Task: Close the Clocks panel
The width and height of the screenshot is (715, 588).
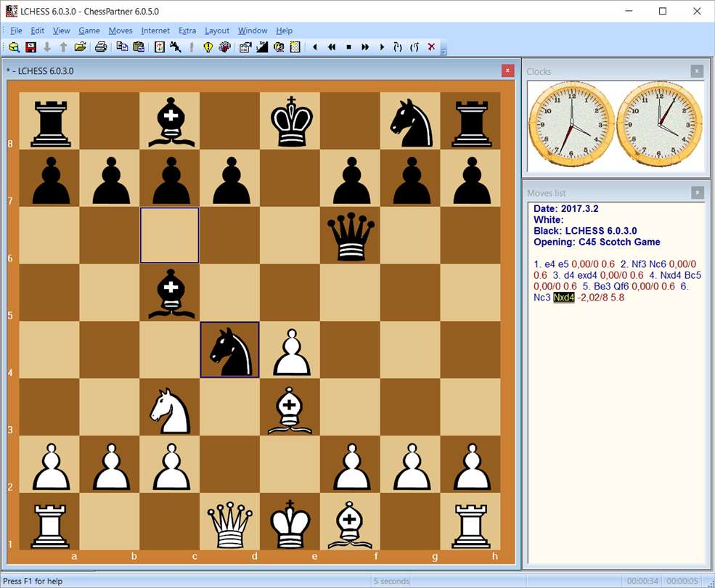Action: pyautogui.click(x=697, y=71)
